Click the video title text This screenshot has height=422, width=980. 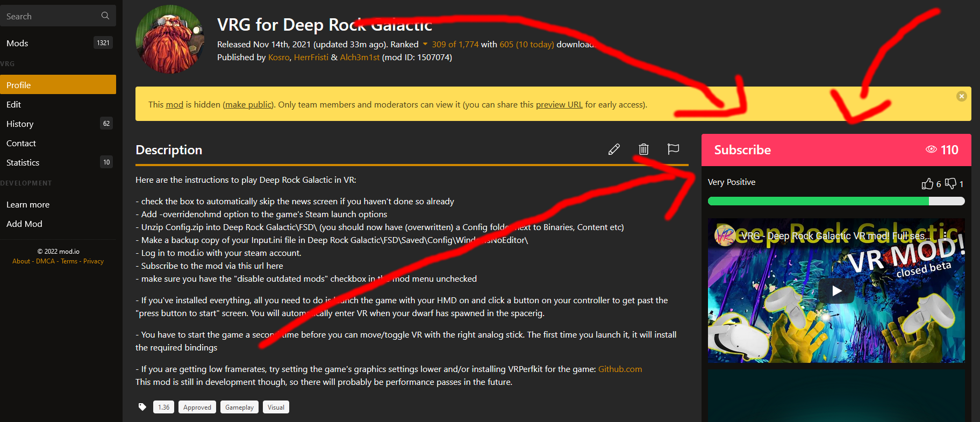point(837,235)
